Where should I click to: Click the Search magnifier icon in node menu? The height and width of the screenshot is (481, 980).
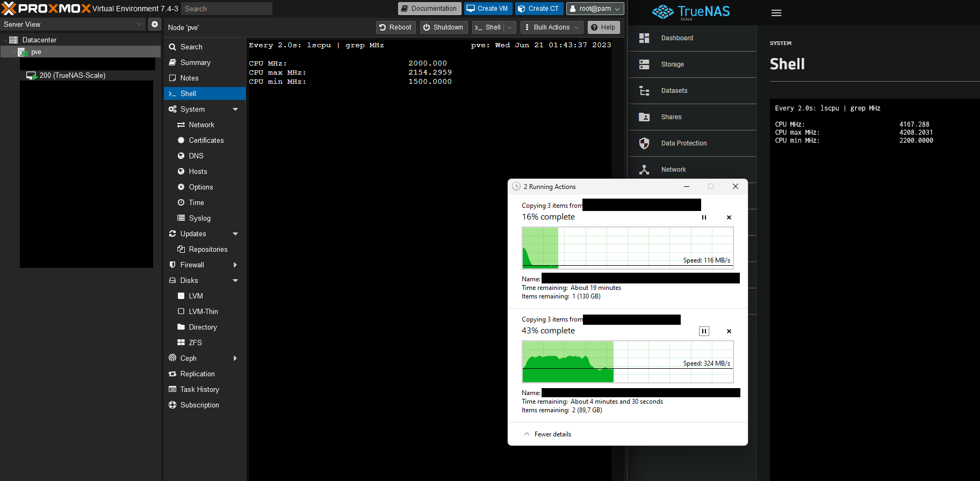tap(172, 47)
